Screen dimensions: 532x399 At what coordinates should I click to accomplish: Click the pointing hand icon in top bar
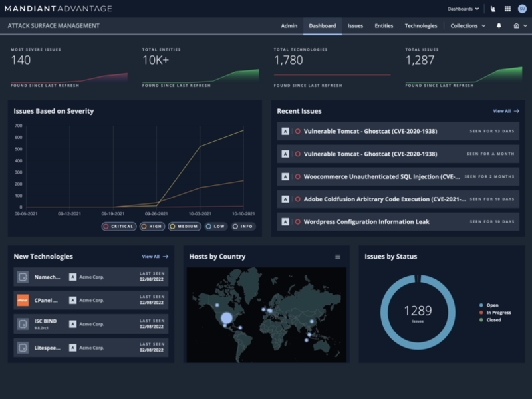click(493, 9)
